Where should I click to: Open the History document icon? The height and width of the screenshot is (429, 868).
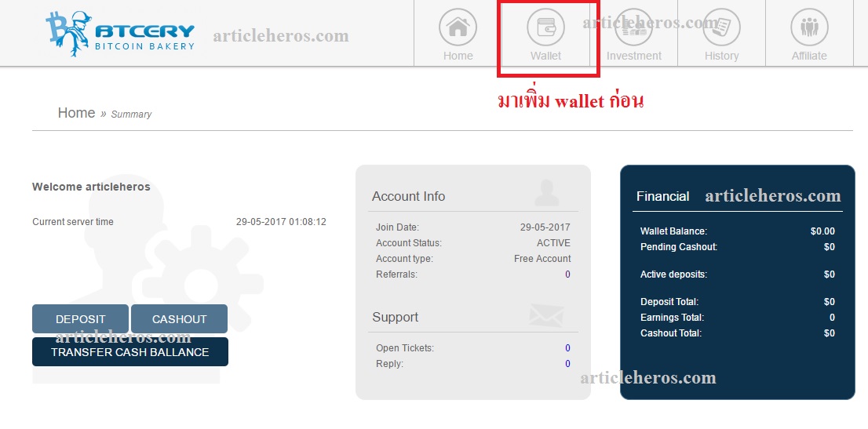click(721, 27)
